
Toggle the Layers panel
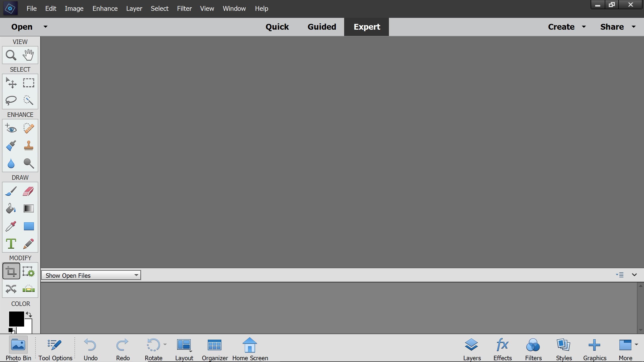[472, 349]
